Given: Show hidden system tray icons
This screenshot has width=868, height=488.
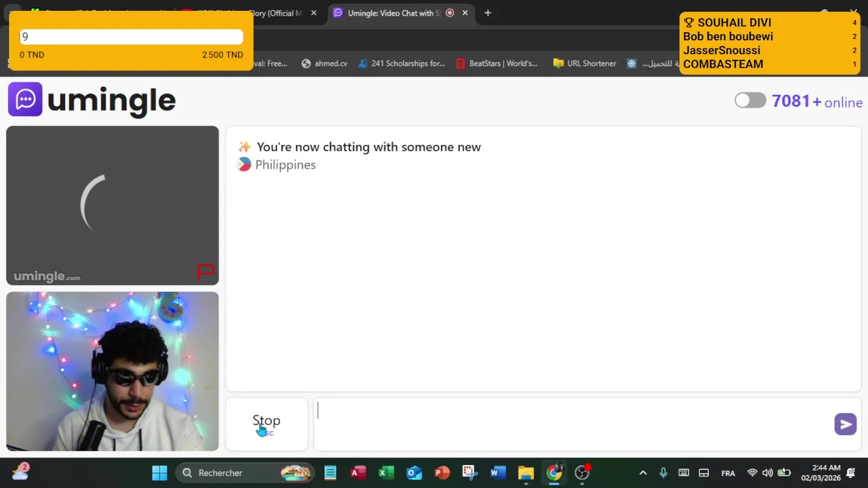Looking at the screenshot, I should click(643, 472).
